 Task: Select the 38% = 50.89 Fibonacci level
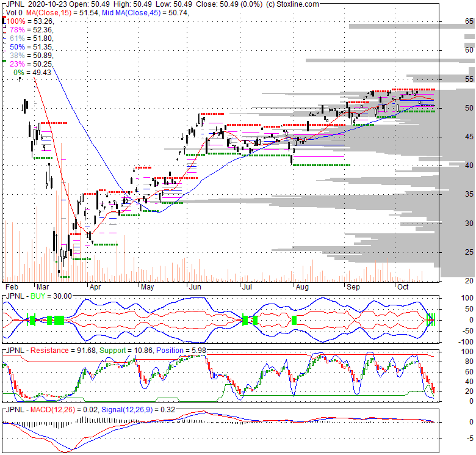(x=31, y=56)
